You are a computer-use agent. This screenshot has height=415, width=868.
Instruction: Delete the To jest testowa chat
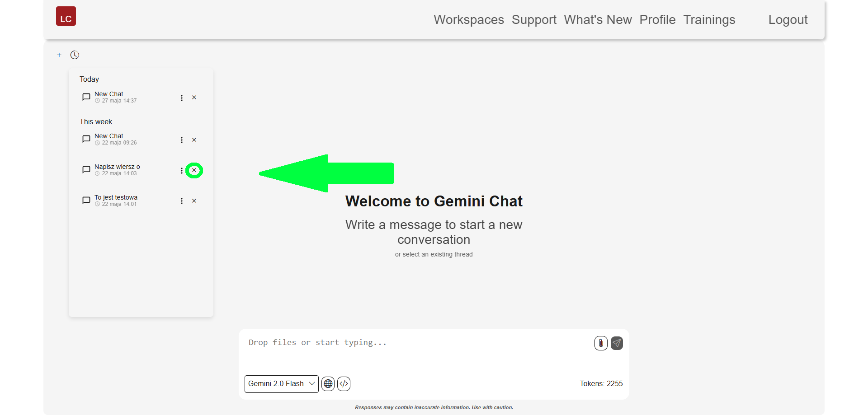194,201
